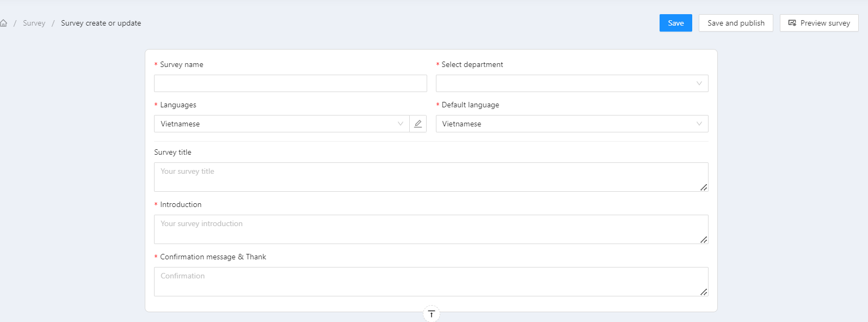Click the pencil edit icon beside Languages
Screen dimensions: 868x322
[418, 124]
